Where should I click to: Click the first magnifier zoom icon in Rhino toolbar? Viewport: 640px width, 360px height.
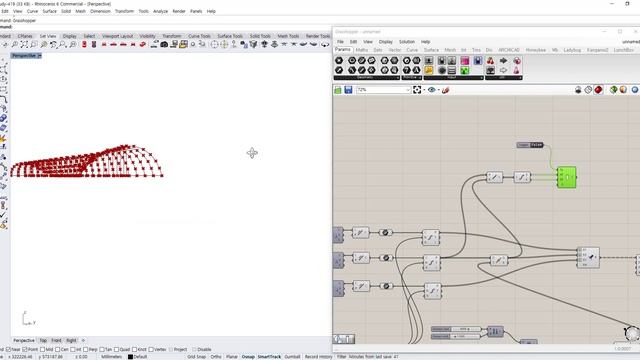click(15, 44)
